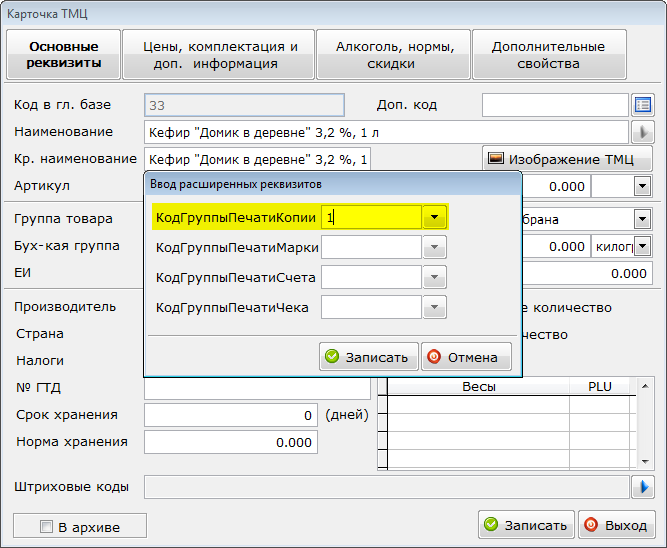Click the arrow button beside Наименование field

pyautogui.click(x=642, y=132)
